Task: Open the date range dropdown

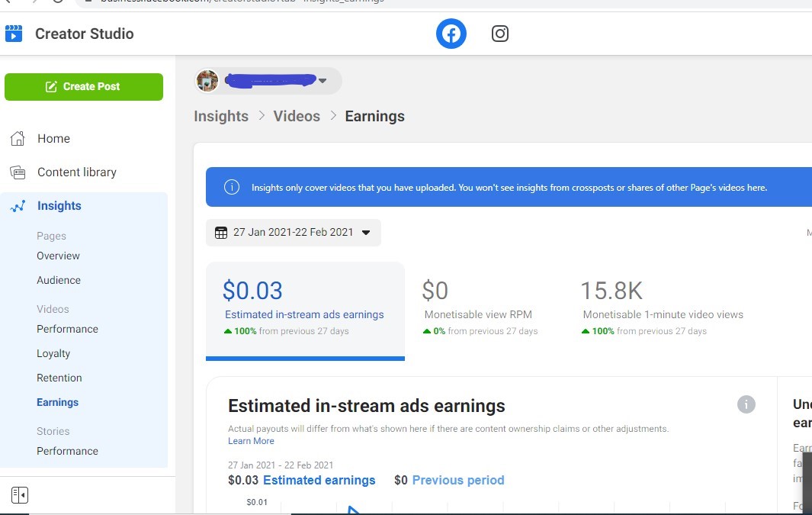Action: tap(293, 233)
